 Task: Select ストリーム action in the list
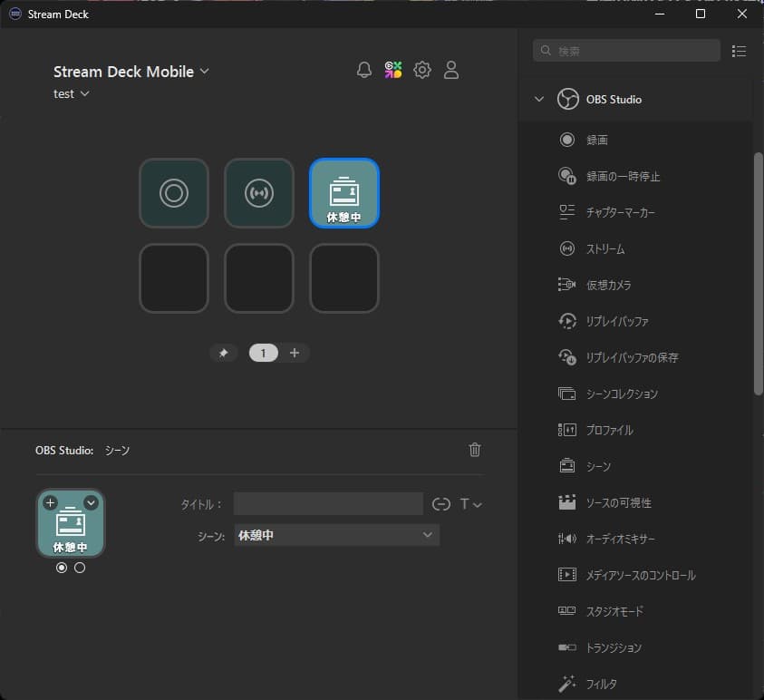(604, 248)
